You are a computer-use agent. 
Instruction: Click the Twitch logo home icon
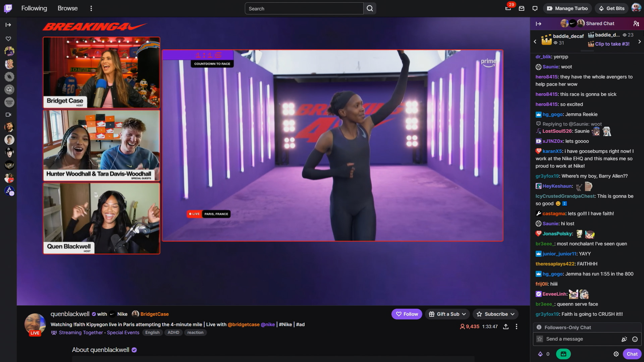(x=8, y=8)
